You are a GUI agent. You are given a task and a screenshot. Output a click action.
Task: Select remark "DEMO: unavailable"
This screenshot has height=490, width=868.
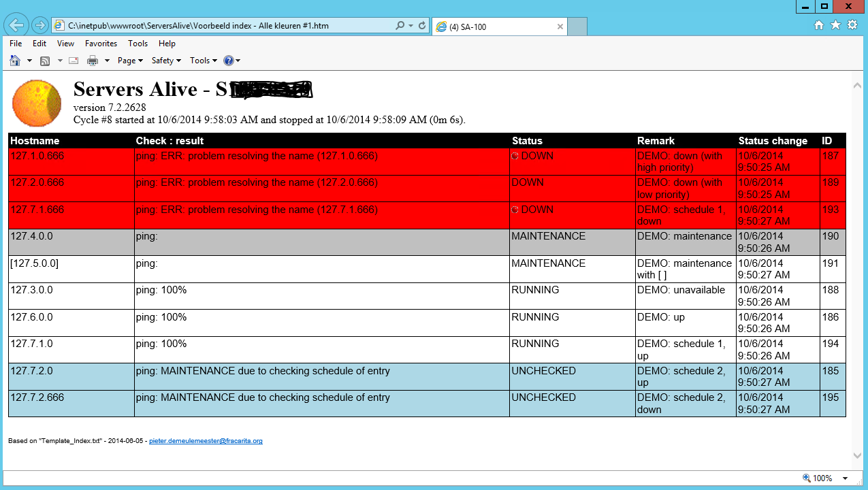tap(681, 290)
